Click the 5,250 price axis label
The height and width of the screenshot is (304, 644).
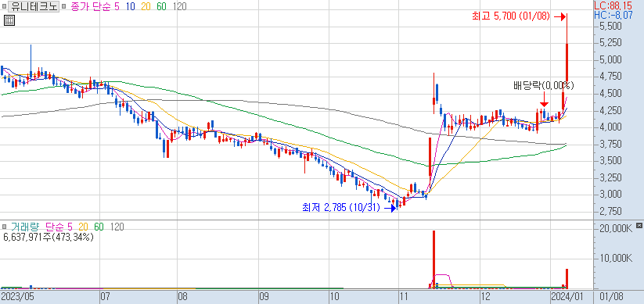pos(610,43)
